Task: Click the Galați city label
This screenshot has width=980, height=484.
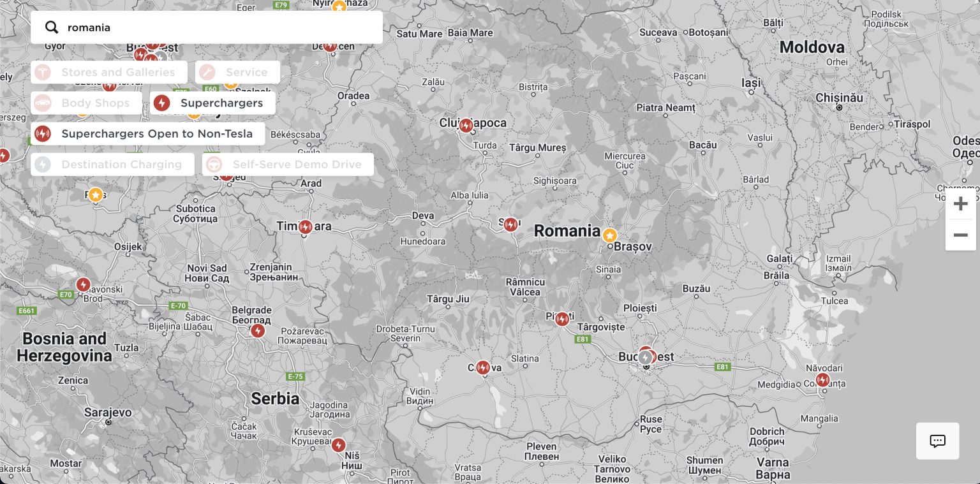Action: click(x=779, y=258)
